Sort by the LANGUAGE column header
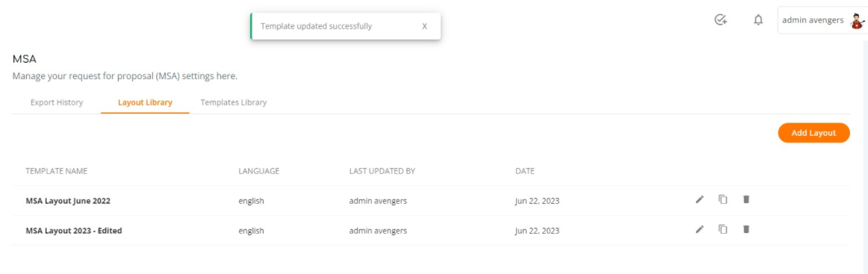Screen dimensions: 868x274 258,171
